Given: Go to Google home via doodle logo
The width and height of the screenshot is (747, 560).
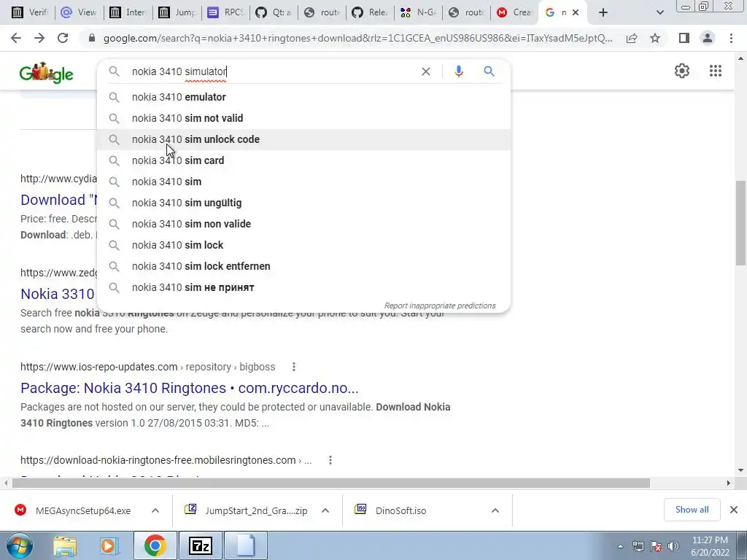Looking at the screenshot, I should pyautogui.click(x=46, y=73).
